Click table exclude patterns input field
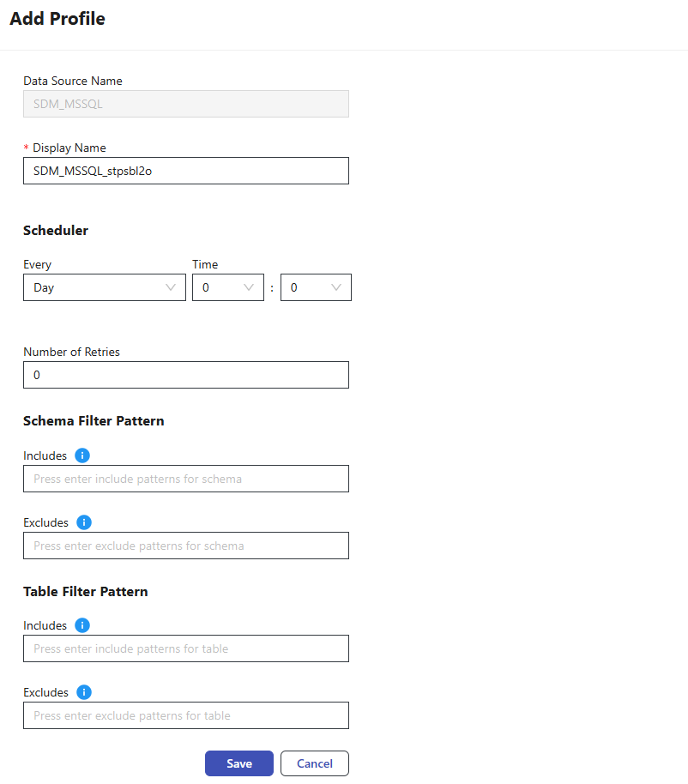This screenshot has width=688, height=784. pyautogui.click(x=185, y=715)
